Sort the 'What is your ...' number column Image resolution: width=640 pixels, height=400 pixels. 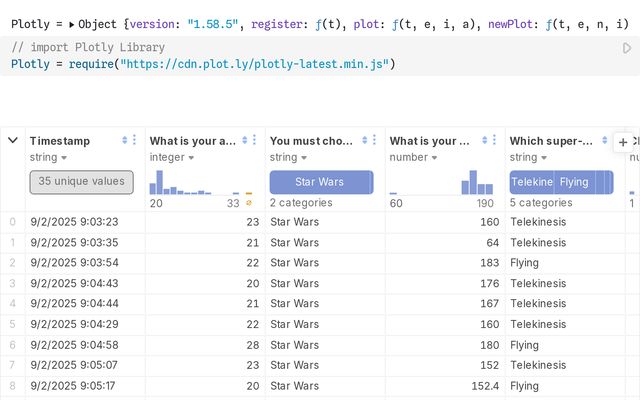coord(484,141)
